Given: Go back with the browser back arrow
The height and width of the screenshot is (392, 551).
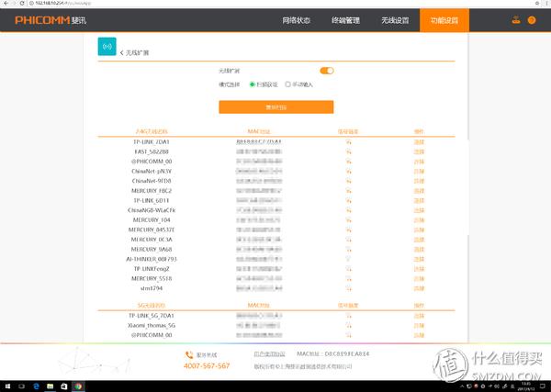Looking at the screenshot, I should tap(6, 3).
